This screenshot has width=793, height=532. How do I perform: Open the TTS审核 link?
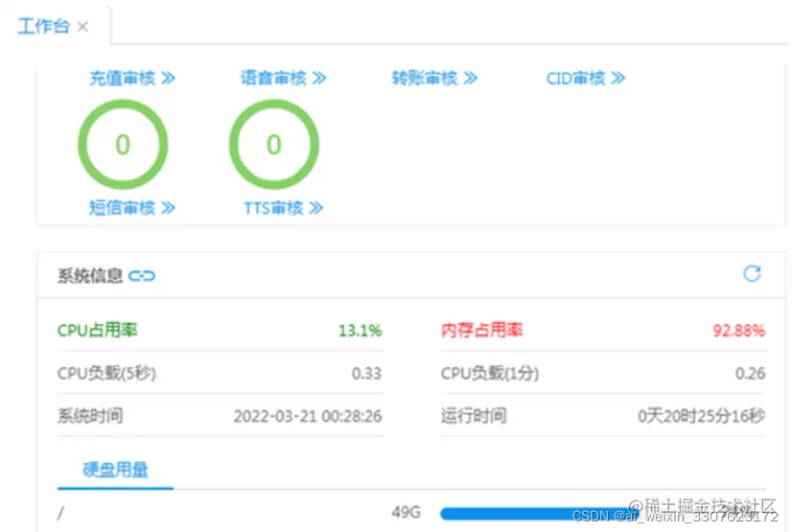[x=283, y=208]
